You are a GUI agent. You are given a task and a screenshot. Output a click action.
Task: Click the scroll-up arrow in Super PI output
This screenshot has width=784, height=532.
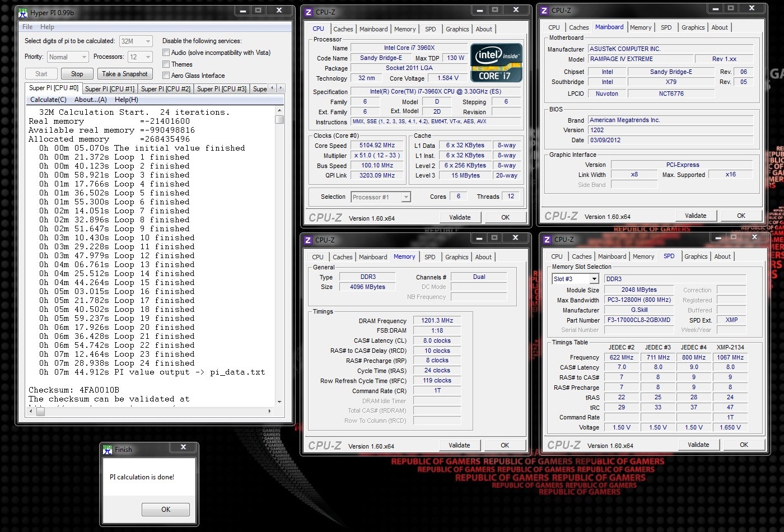[x=279, y=111]
